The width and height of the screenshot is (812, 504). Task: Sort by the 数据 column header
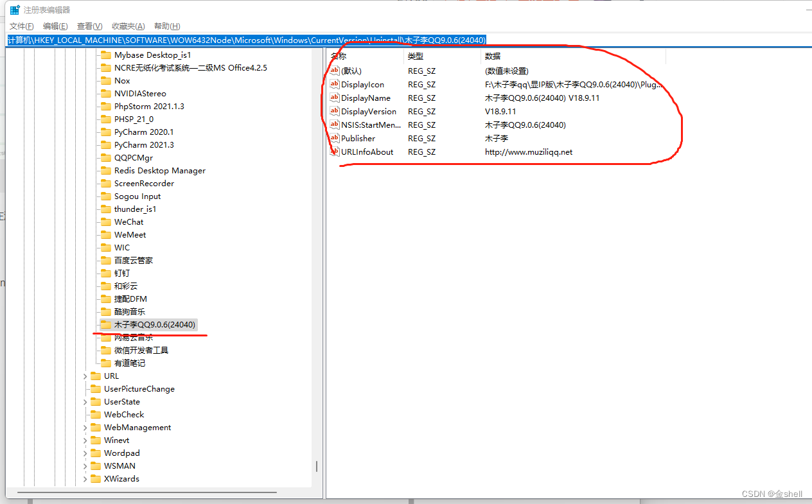573,56
